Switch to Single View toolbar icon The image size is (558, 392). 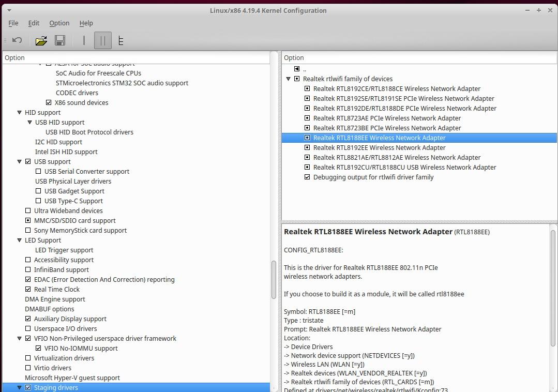pyautogui.click(x=84, y=40)
